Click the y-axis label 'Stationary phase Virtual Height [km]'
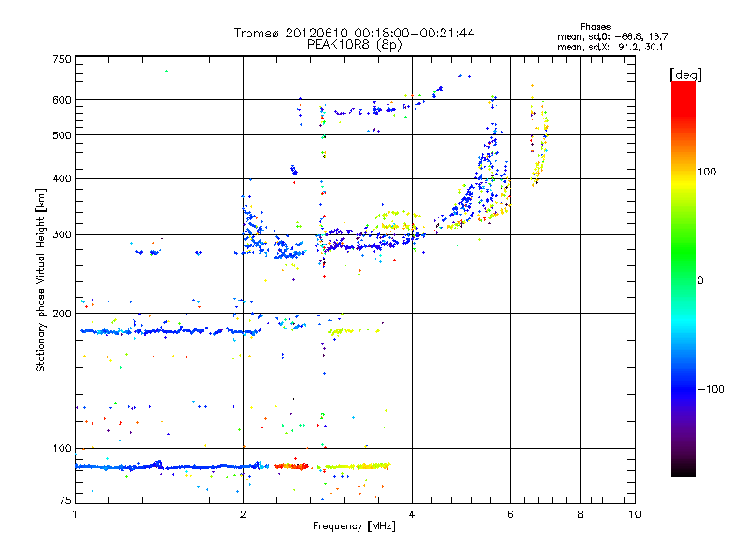747x560 pixels. click(x=40, y=281)
